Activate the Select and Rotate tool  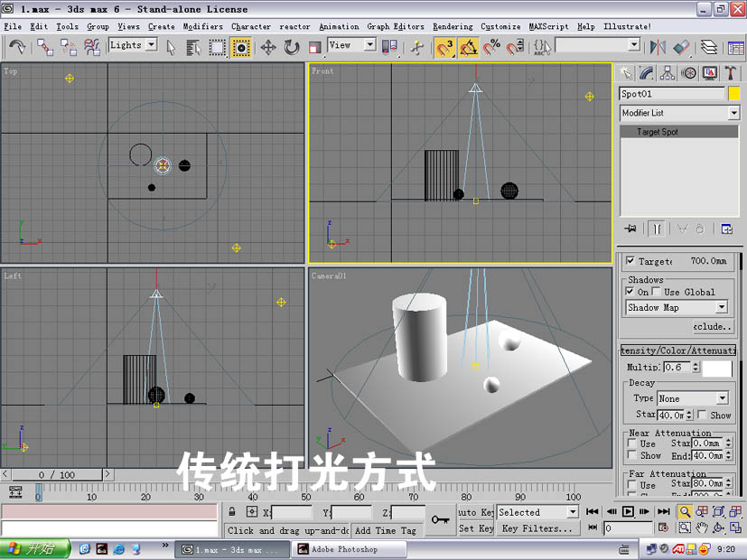[x=291, y=47]
